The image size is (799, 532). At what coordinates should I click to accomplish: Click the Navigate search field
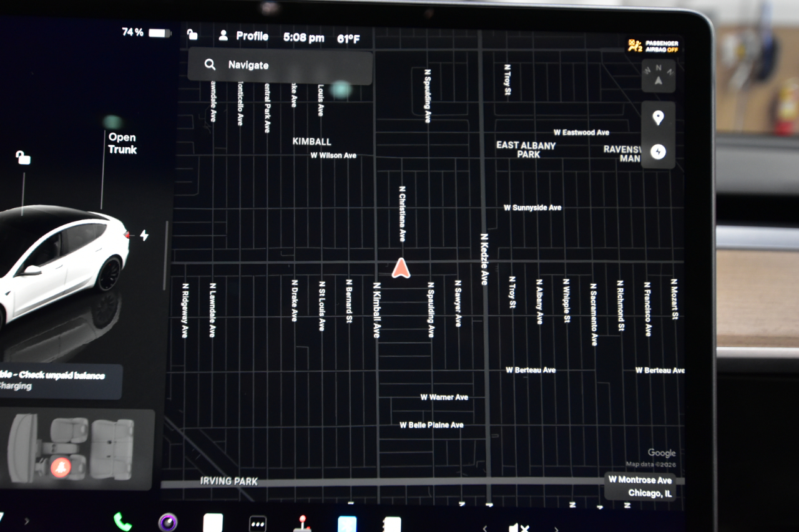(x=280, y=65)
